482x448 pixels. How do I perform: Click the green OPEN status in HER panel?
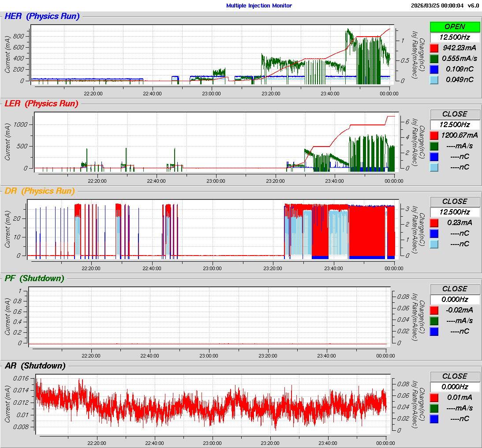click(x=455, y=27)
